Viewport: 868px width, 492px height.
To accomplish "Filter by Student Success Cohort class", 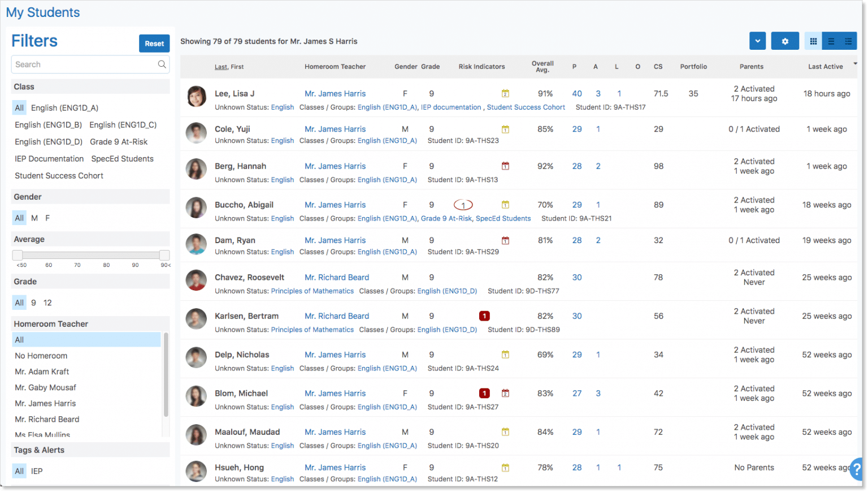I will pyautogui.click(x=59, y=176).
